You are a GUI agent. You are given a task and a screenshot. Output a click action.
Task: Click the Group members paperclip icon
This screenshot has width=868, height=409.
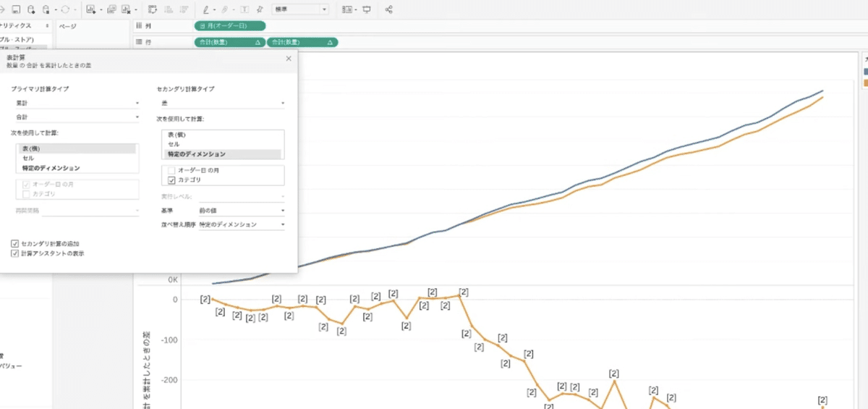[225, 9]
